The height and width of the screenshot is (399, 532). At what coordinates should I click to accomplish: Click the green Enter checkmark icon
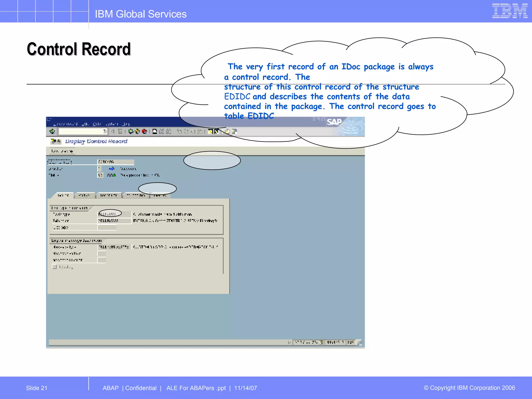point(52,131)
